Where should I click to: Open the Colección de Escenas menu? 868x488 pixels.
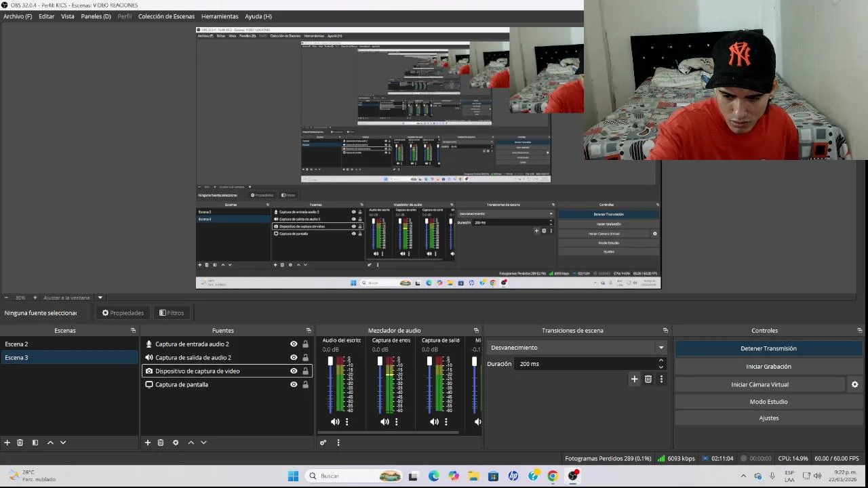click(x=166, y=16)
